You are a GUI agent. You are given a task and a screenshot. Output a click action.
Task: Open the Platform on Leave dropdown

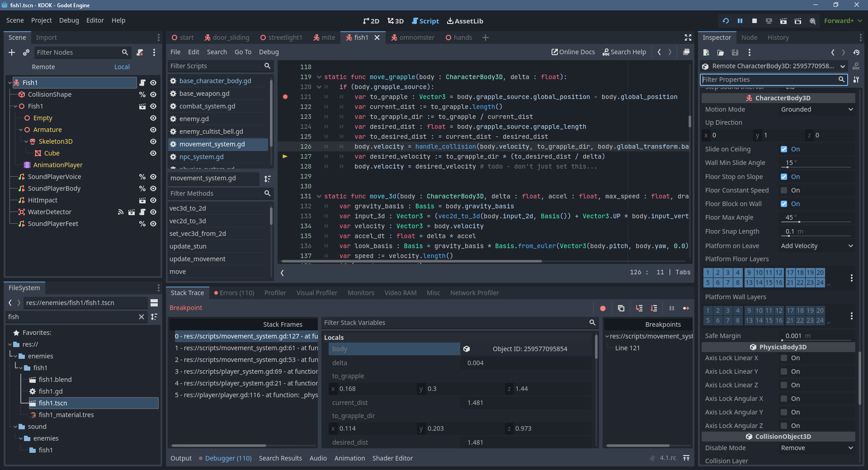[816, 246]
